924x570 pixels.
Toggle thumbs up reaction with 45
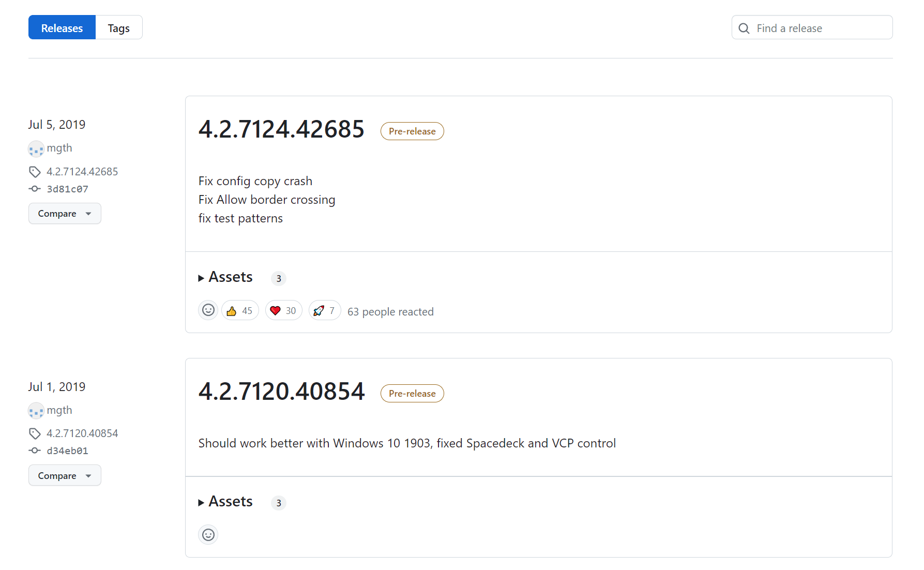(x=240, y=310)
